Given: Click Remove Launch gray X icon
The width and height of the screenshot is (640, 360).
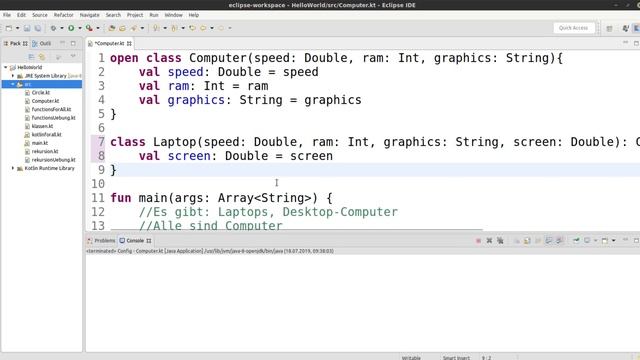Looking at the screenshot, I should tap(489, 241).
